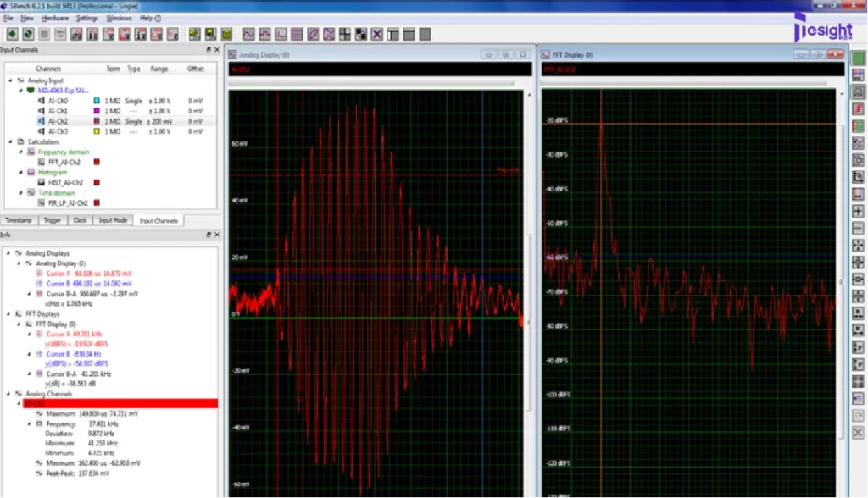Click the AI-Ch2 range value ± 200 mV

(x=159, y=121)
